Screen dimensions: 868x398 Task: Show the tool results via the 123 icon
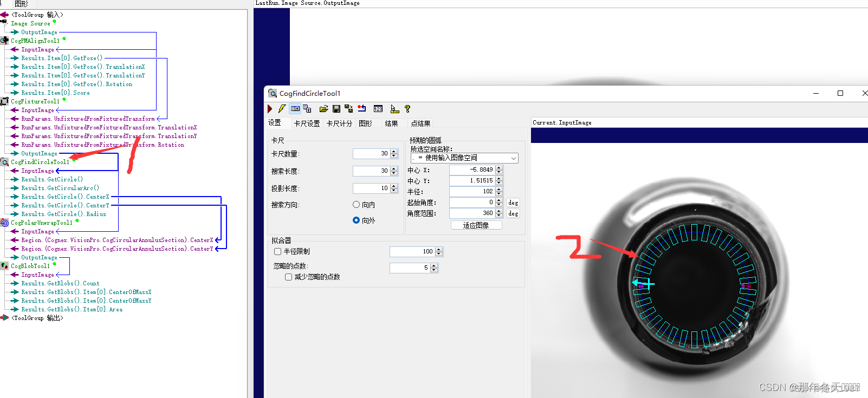378,109
